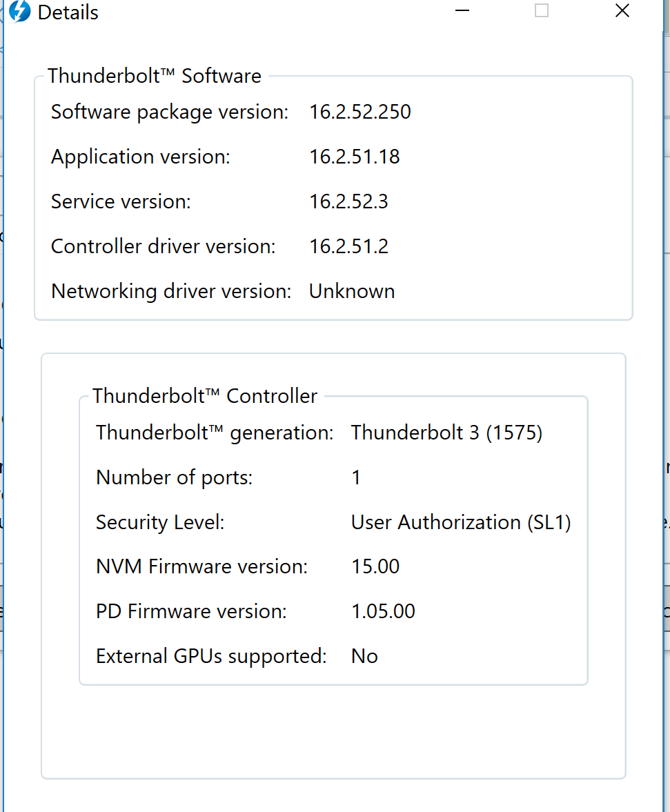Click the Application version value 16.2.51.18
The width and height of the screenshot is (670, 812).
point(354,157)
